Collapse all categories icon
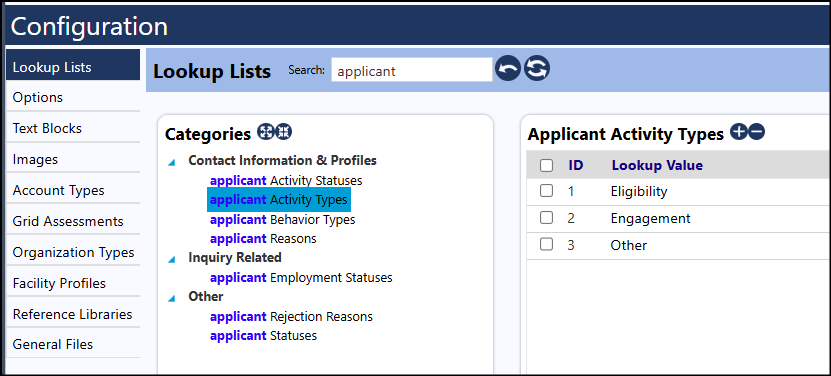The width and height of the screenshot is (831, 376). [x=284, y=132]
